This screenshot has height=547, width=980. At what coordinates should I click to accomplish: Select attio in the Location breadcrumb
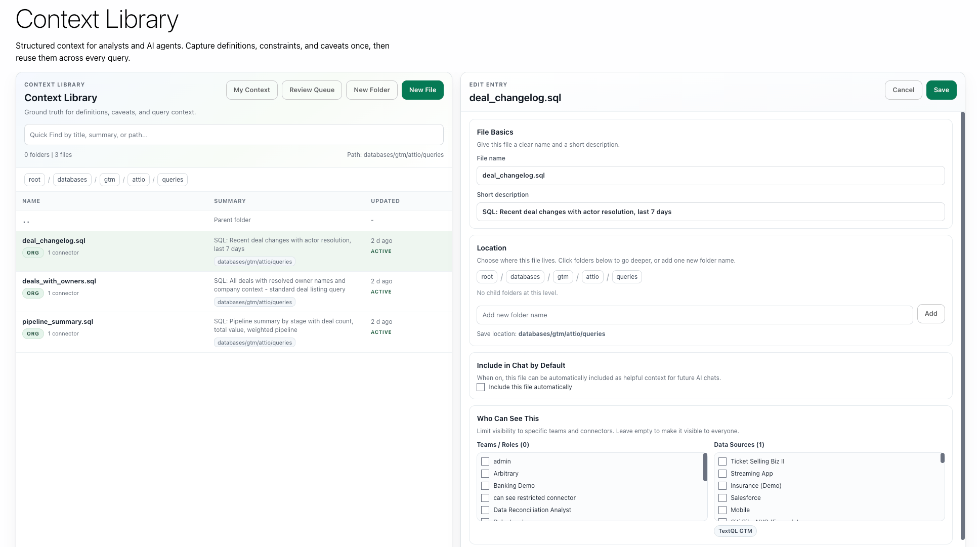click(x=592, y=277)
